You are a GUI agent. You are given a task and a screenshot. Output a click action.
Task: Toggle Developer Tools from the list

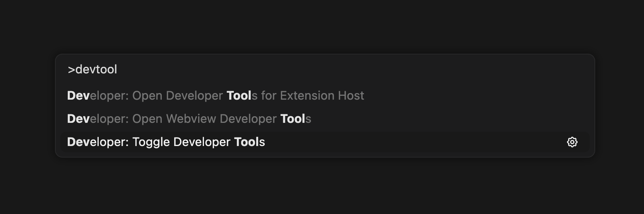click(x=166, y=142)
